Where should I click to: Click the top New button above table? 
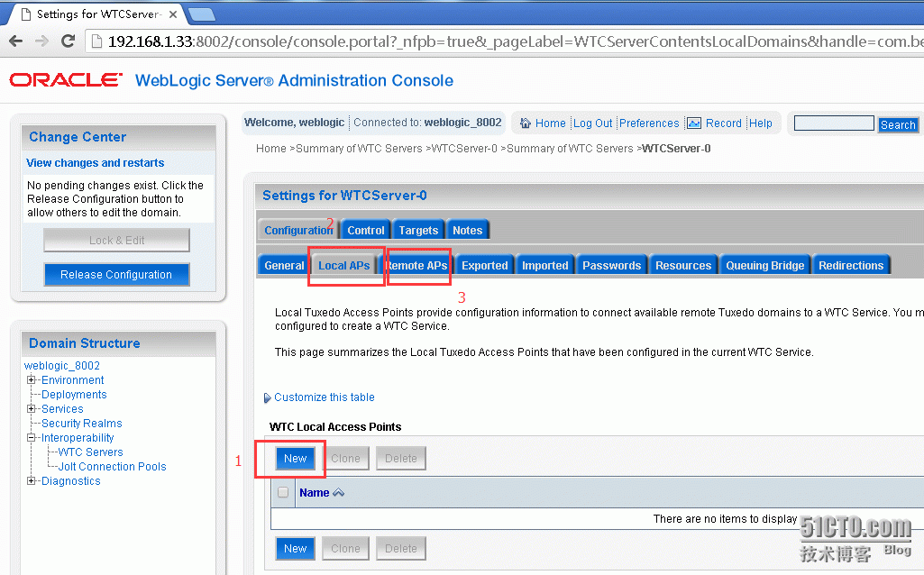point(296,459)
